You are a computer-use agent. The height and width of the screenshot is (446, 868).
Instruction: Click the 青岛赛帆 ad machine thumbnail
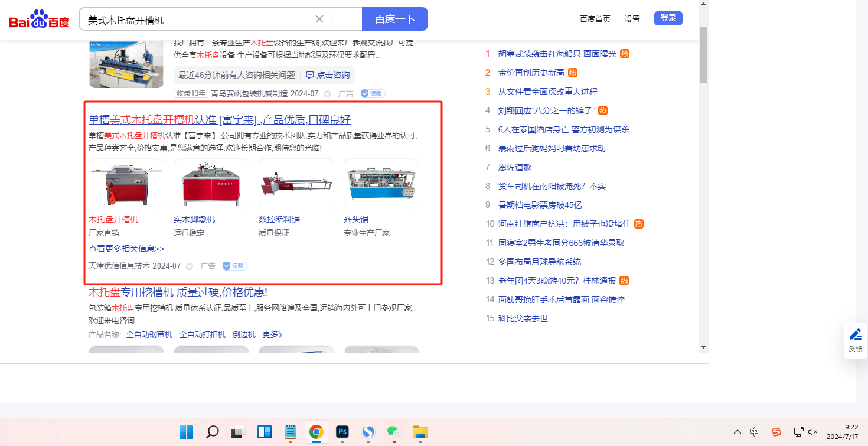click(x=126, y=64)
